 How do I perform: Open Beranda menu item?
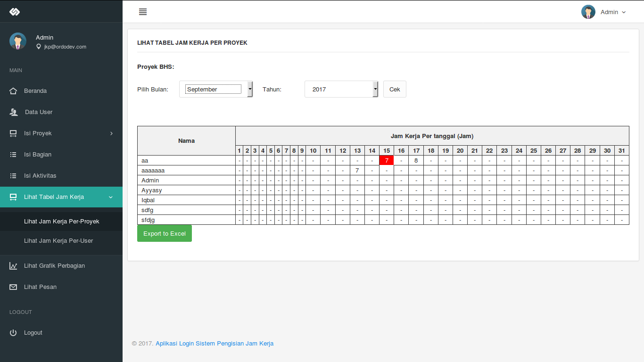[x=61, y=91]
